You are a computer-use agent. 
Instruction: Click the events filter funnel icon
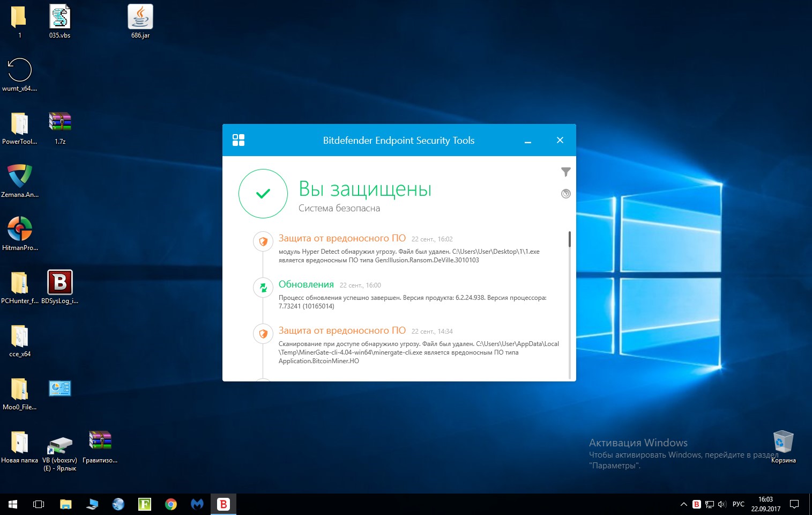565,172
